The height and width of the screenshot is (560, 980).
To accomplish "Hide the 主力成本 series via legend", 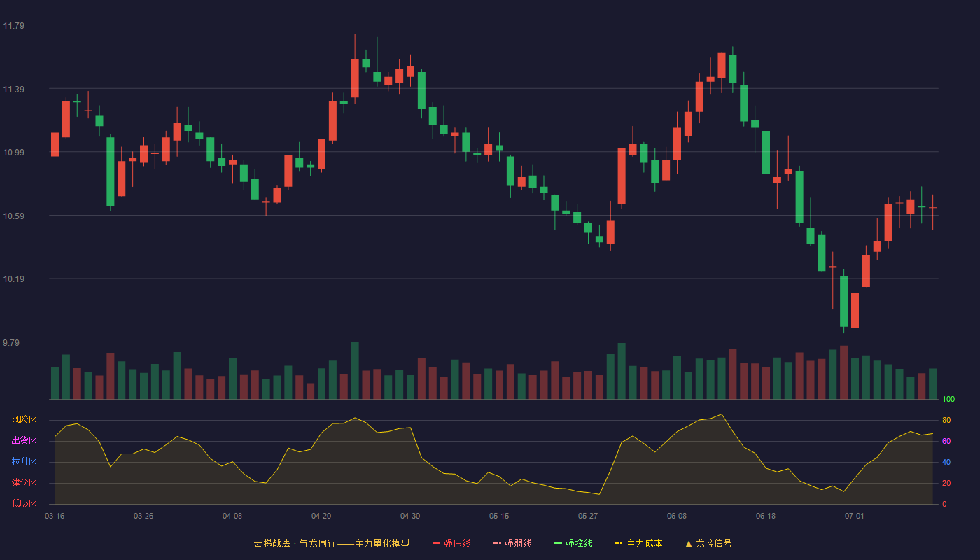I will click(638, 543).
